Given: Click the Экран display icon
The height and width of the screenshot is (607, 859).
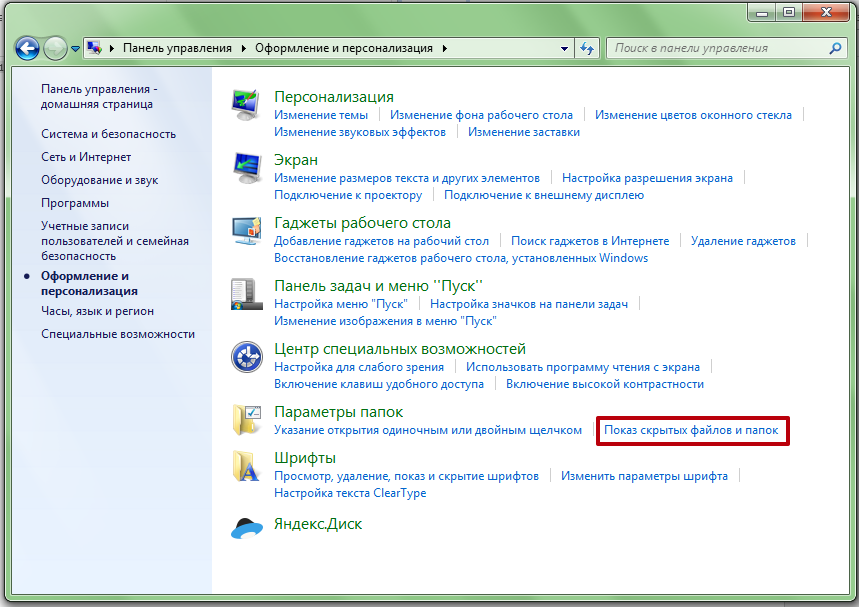Looking at the screenshot, I should [246, 168].
